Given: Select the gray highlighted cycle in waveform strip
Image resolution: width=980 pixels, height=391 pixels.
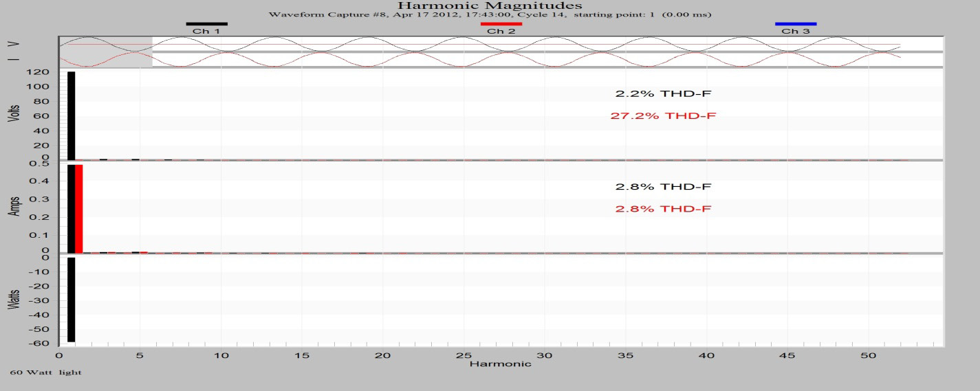Looking at the screenshot, I should (x=105, y=52).
